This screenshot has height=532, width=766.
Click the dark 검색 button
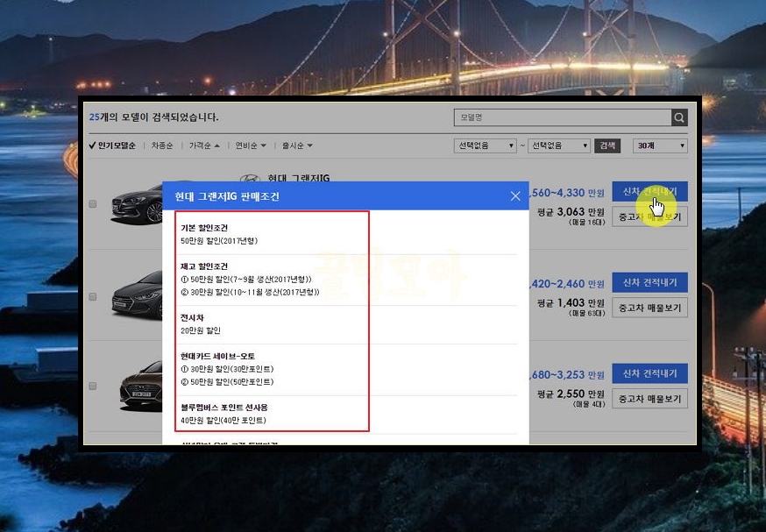[x=607, y=145]
